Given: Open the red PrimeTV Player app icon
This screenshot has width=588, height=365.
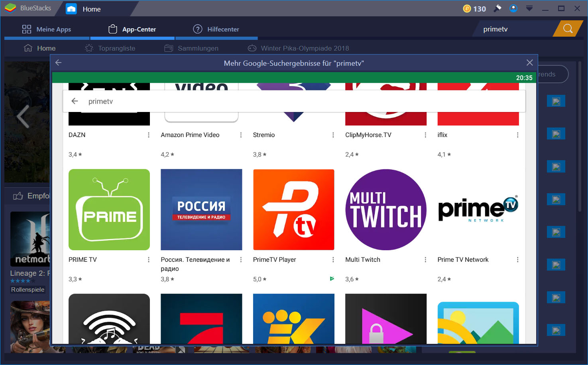Looking at the screenshot, I should point(294,210).
